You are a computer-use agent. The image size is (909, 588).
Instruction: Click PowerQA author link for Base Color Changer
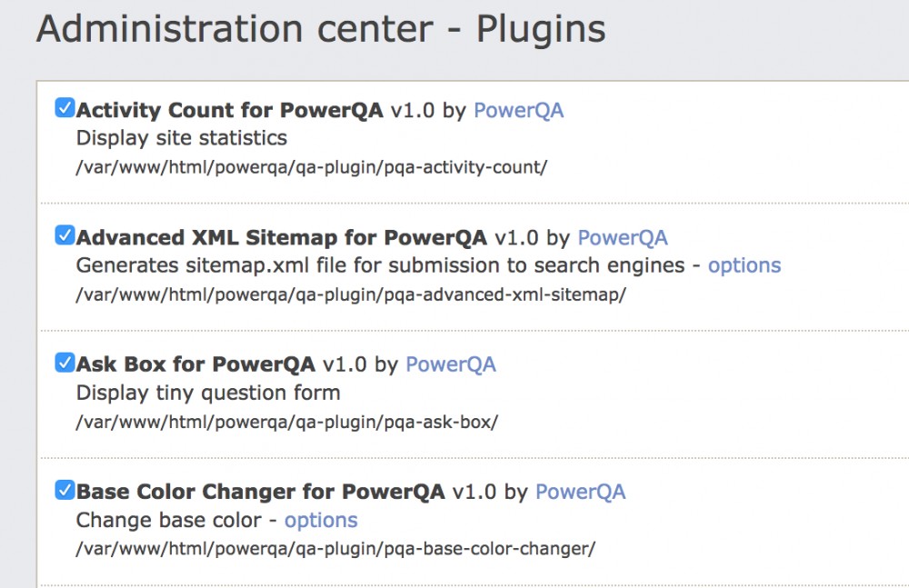click(580, 493)
